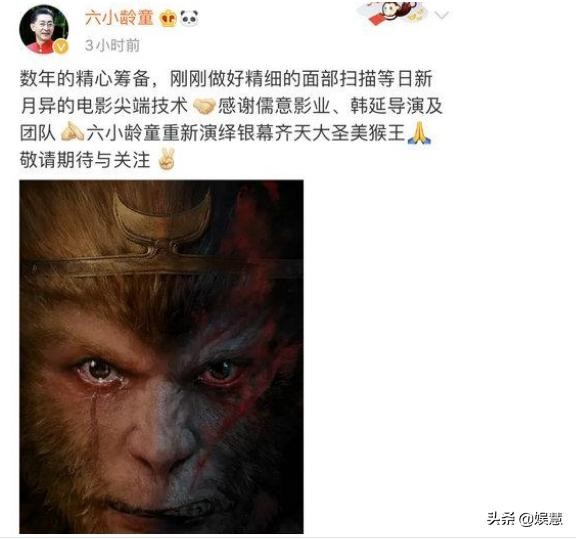Click the palms-up emoji after 团队
The width and height of the screenshot is (576, 539).
(x=72, y=132)
